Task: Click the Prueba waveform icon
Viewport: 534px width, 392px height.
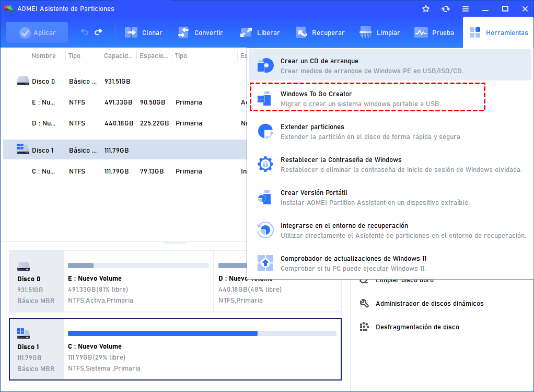Action: [x=421, y=33]
